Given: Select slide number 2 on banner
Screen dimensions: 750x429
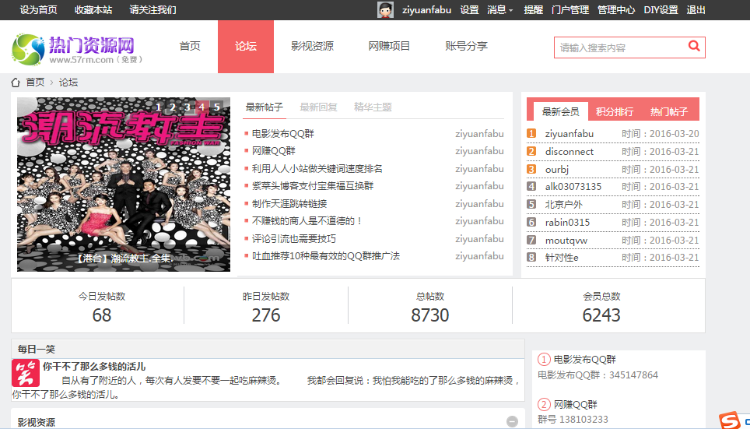Looking at the screenshot, I should [x=173, y=107].
